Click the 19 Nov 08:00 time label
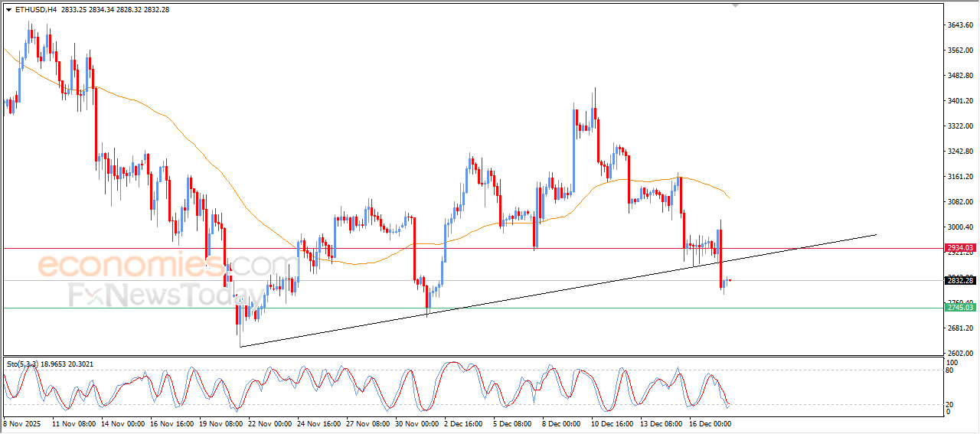The image size is (980, 434). [220, 423]
